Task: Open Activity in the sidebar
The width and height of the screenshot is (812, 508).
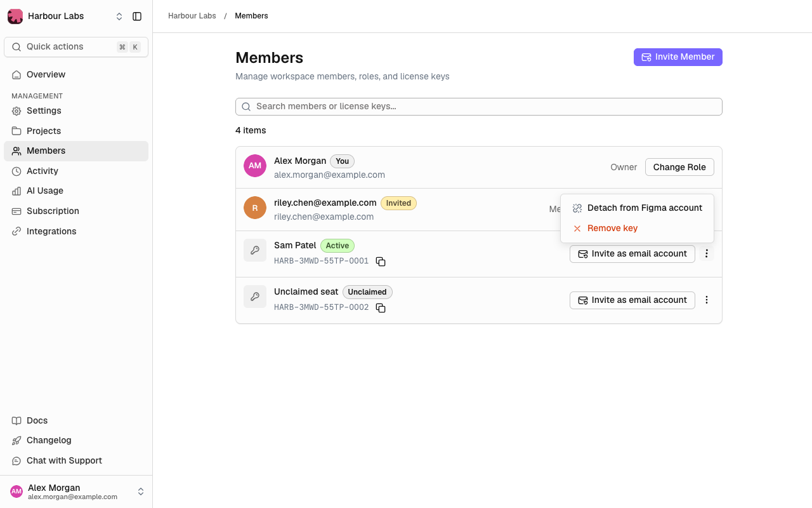Action: pos(76,171)
